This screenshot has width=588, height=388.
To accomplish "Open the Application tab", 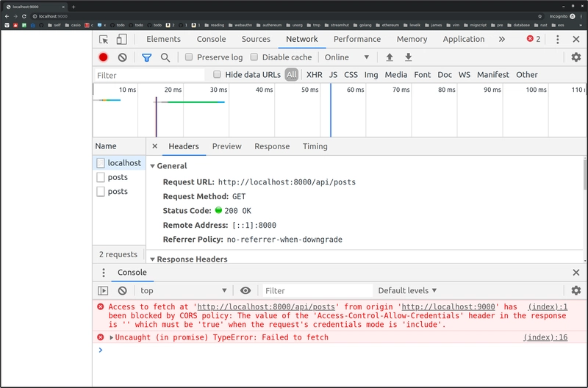I will [x=464, y=39].
